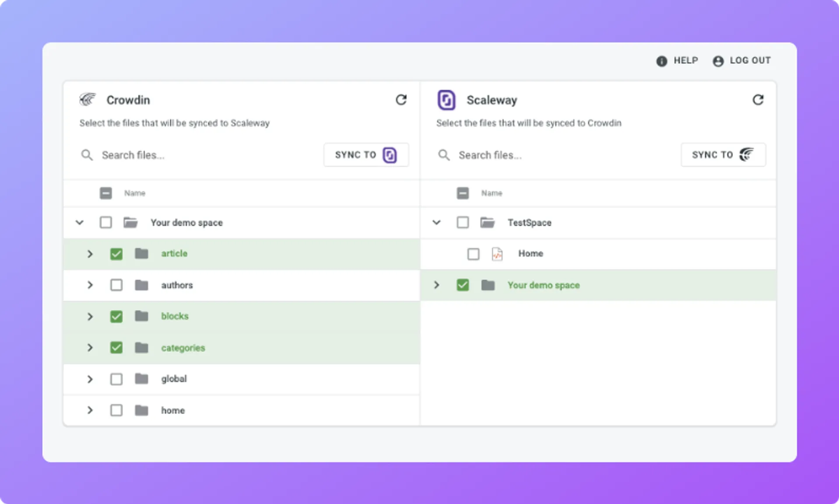Click the Crowdin logo icon
This screenshot has width=839, height=504.
click(88, 100)
